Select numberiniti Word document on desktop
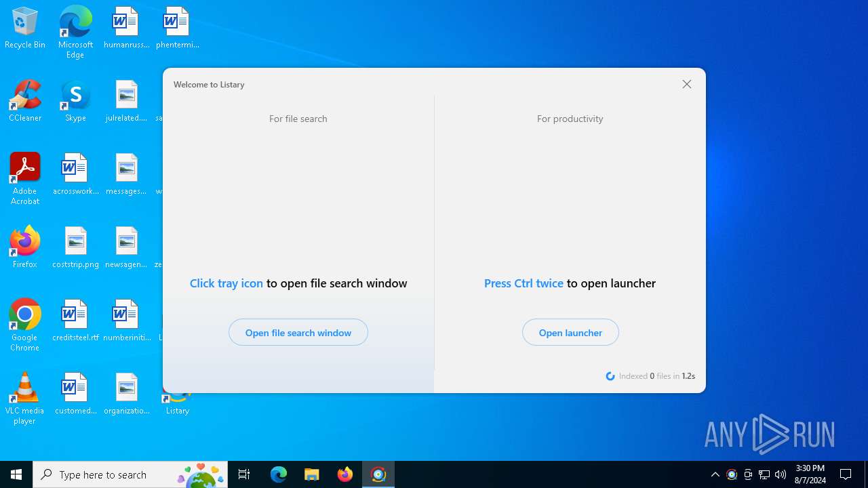The width and height of the screenshot is (868, 488). [126, 321]
